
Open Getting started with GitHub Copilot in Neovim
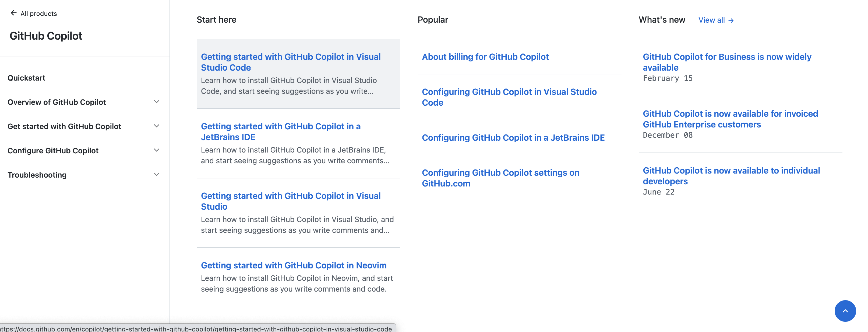pos(294,265)
